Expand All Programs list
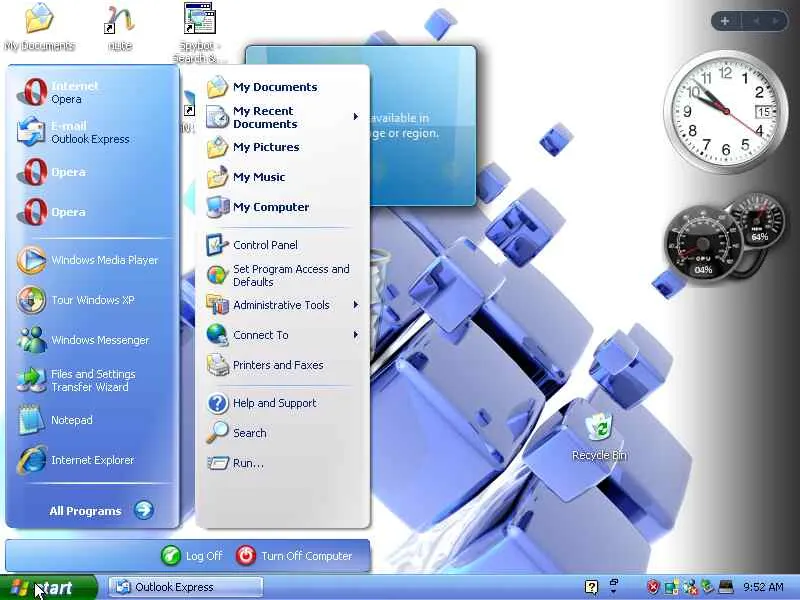The height and width of the screenshot is (600, 800). pyautogui.click(x=101, y=510)
